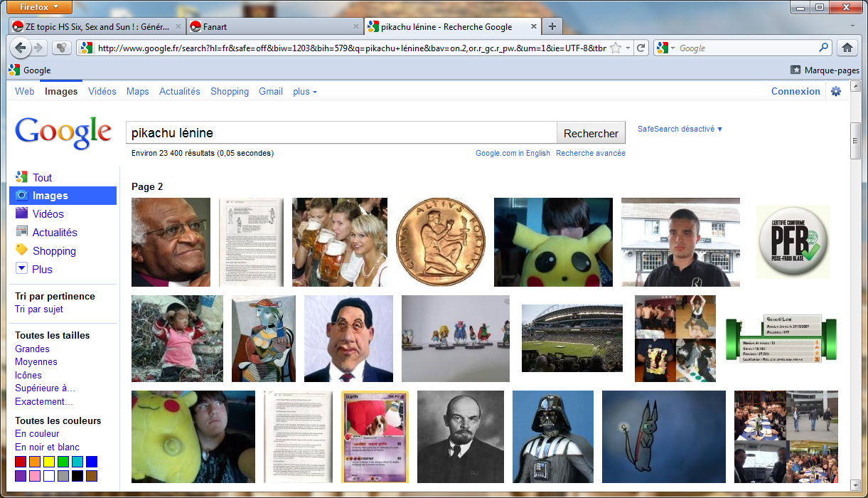Open Maps in Google top navigation

[138, 91]
